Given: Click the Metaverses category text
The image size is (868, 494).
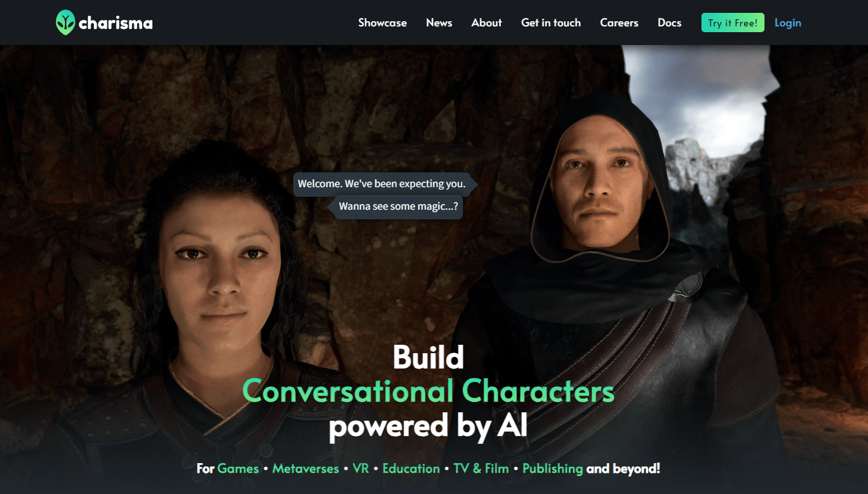Looking at the screenshot, I should coord(305,468).
